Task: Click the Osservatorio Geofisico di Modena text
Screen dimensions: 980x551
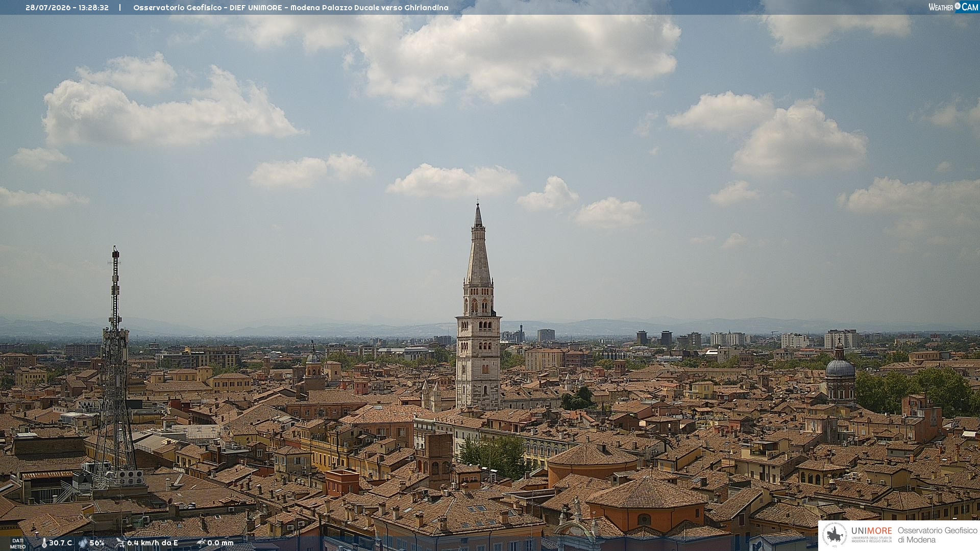Action: tap(937, 535)
